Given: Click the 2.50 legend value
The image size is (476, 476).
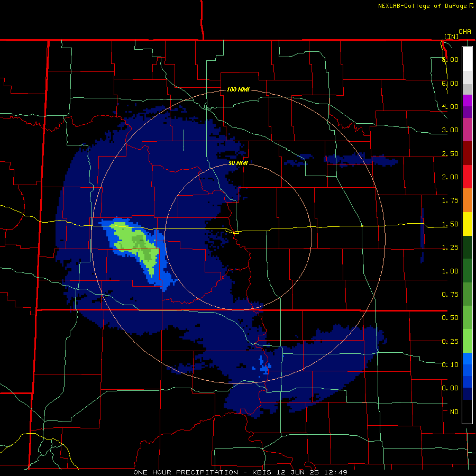Looking at the screenshot, I should tap(450, 153).
